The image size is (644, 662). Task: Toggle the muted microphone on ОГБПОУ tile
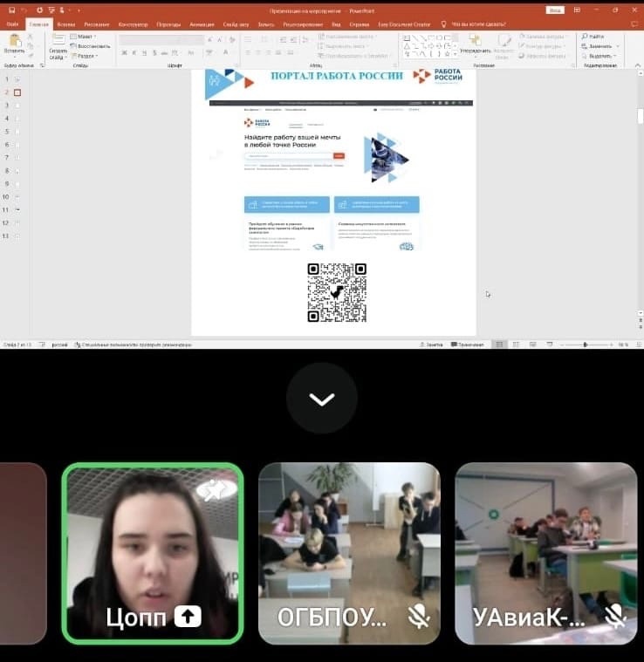click(x=420, y=618)
